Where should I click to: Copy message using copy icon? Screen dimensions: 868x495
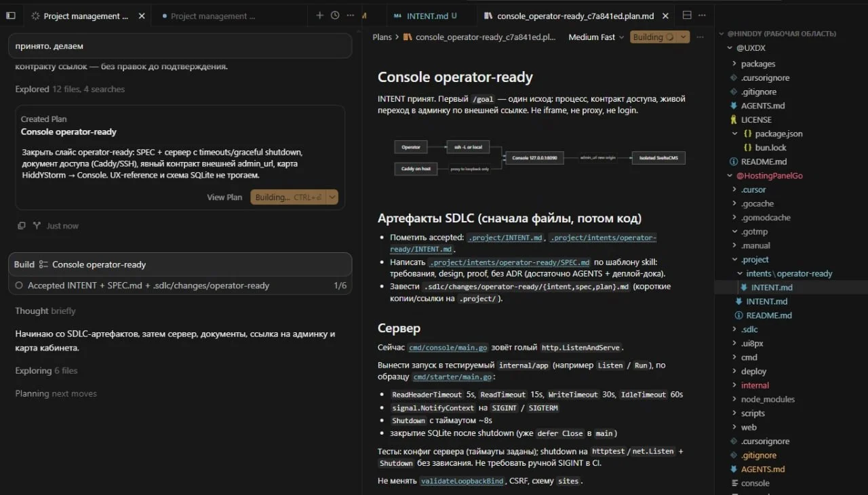(x=22, y=226)
